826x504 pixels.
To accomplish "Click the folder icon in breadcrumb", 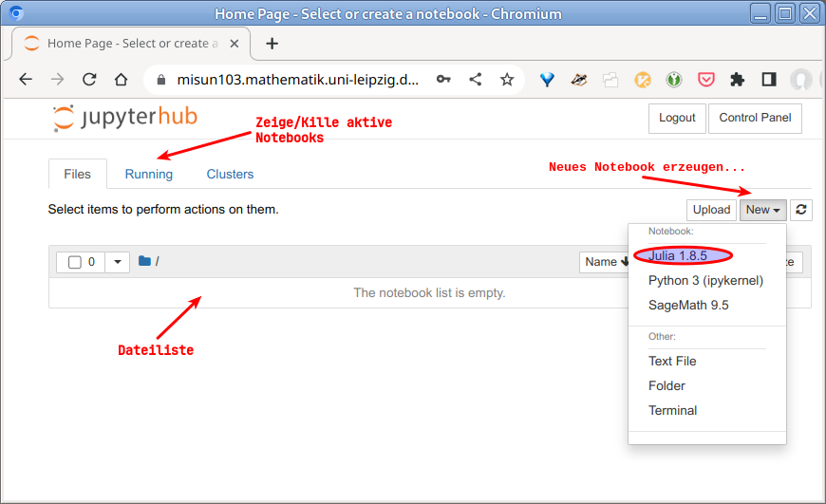I will point(144,261).
